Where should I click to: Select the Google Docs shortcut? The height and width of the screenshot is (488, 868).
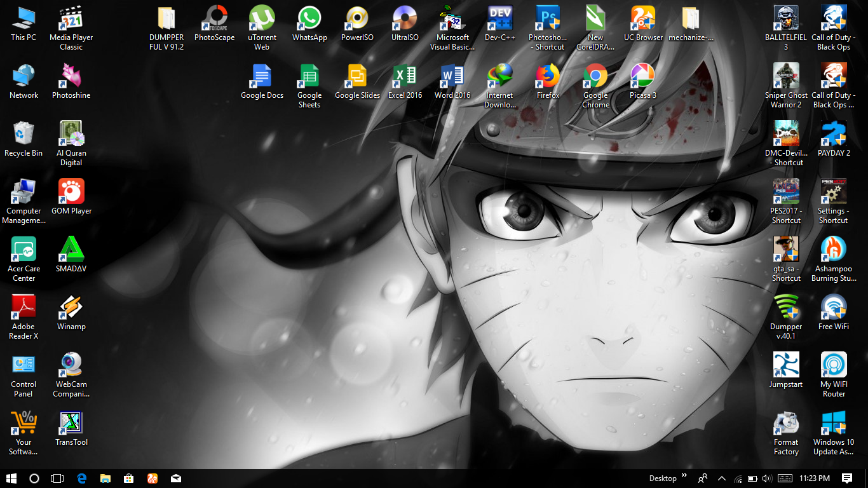point(262,76)
